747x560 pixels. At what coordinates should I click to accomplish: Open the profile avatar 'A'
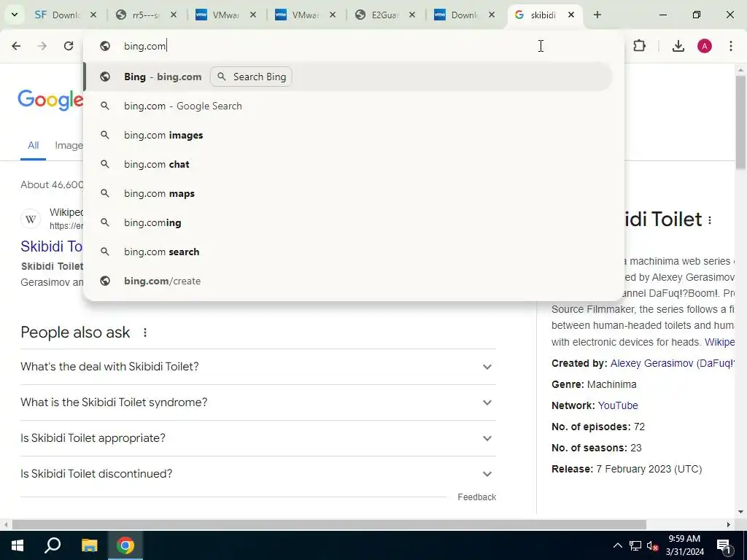[705, 46]
